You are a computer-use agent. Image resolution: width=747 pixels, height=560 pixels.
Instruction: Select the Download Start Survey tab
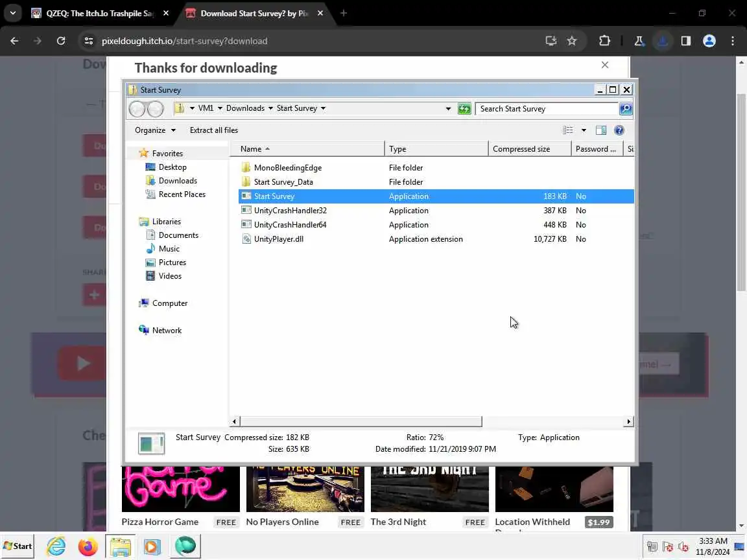click(254, 14)
